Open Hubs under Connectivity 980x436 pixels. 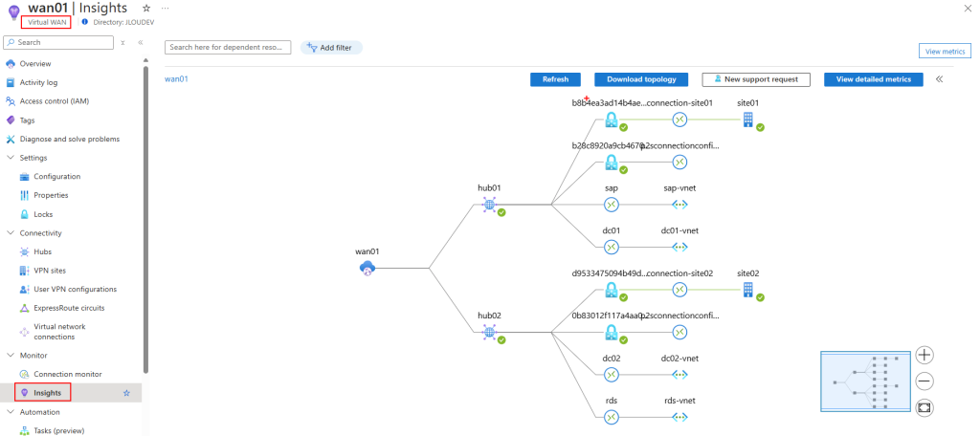point(42,251)
